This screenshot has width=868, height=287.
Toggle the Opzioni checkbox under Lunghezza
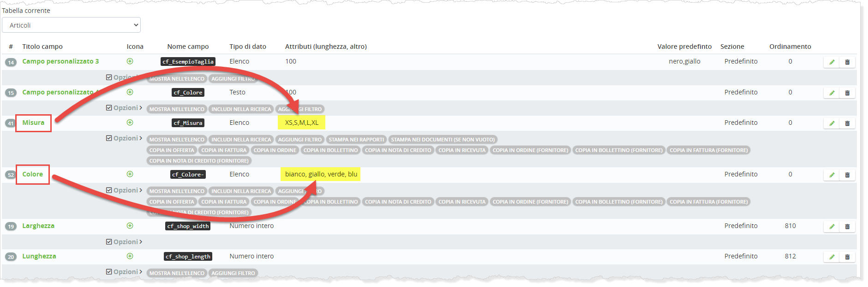pos(109,272)
